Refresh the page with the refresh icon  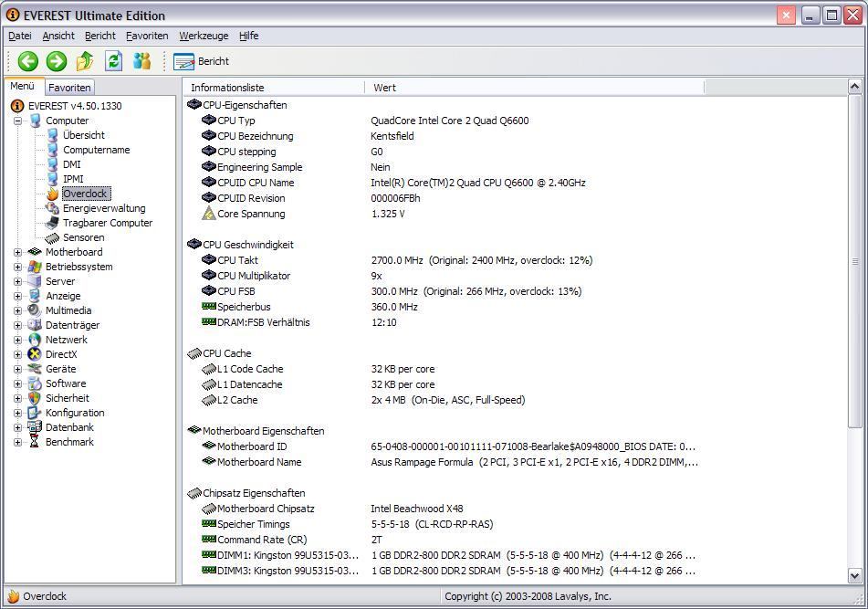113,61
